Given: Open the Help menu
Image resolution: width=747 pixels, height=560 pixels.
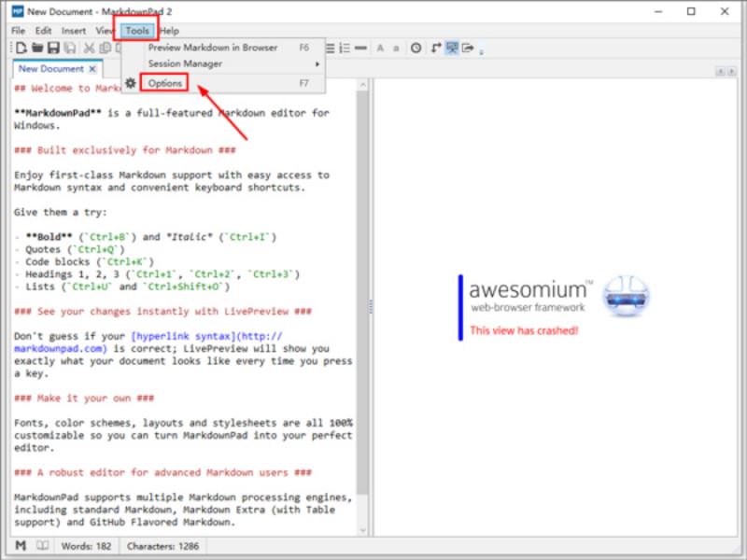Looking at the screenshot, I should click(169, 31).
